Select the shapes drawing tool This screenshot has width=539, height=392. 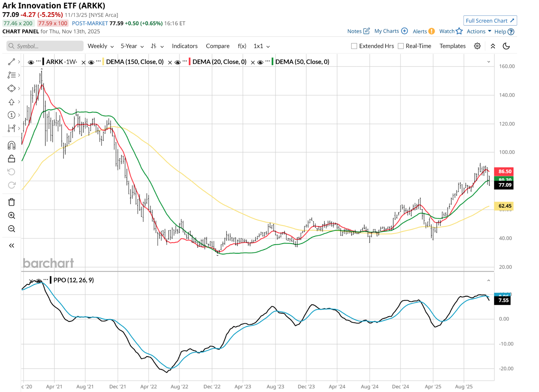click(11, 88)
